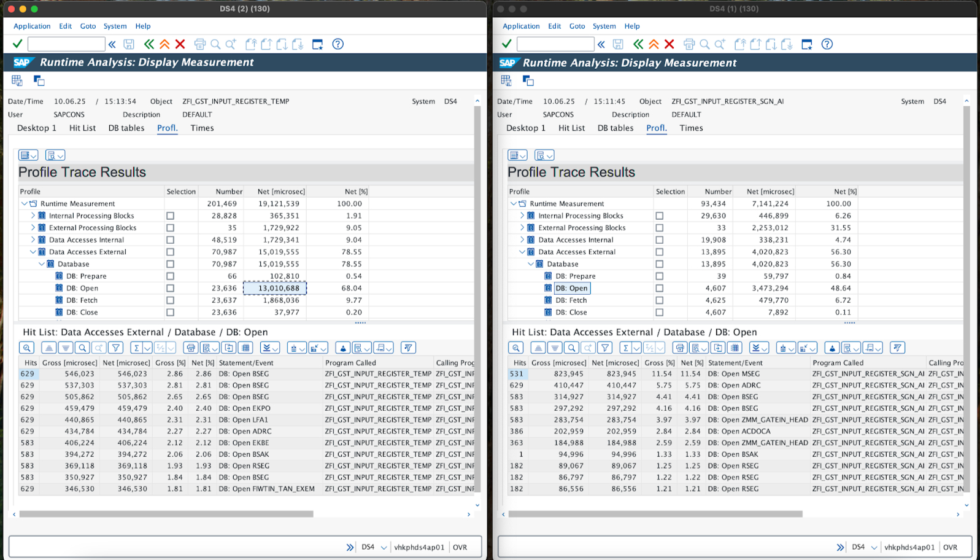
Task: Open Sum dropdown arrow in left hit list
Action: tap(147, 348)
